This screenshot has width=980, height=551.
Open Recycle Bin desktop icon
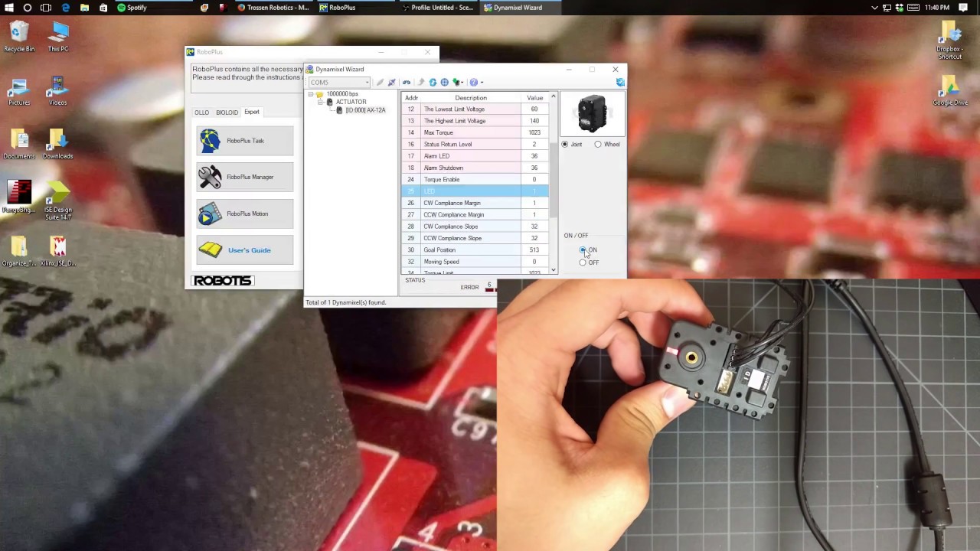[19, 32]
